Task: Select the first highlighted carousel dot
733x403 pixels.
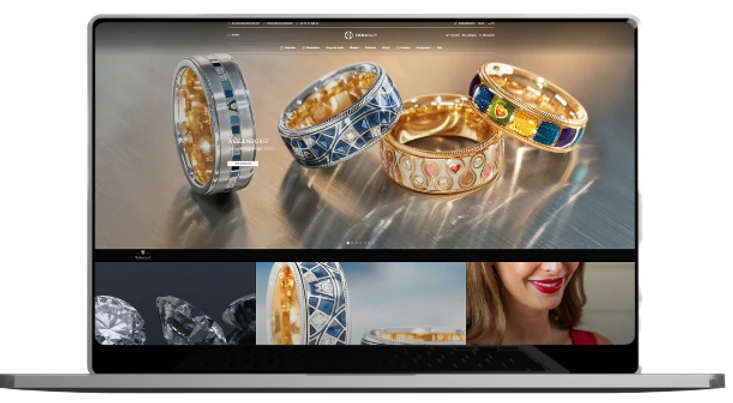Action: coord(348,243)
